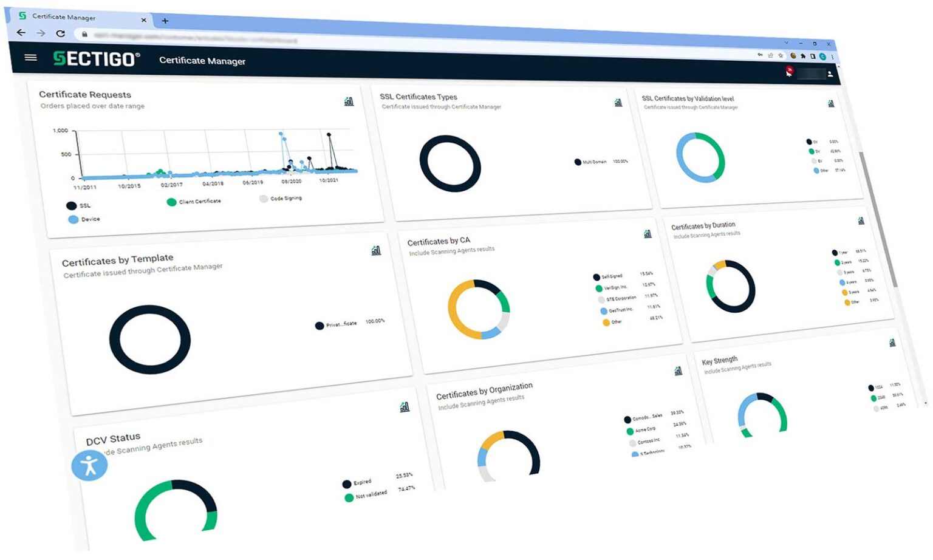Viewport: 933px width, 560px height.
Task: Open the browser tab search dropdown chevron
Action: click(786, 43)
